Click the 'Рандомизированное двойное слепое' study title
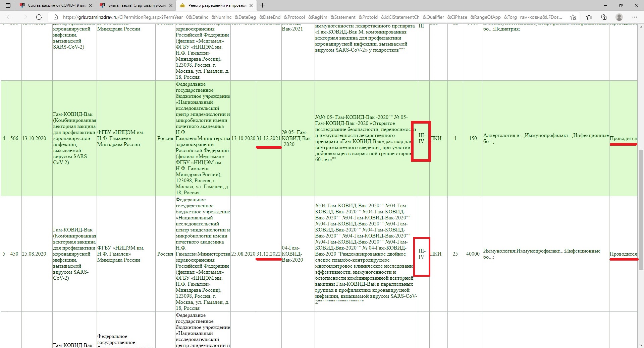The width and height of the screenshot is (644, 348). 366,254
